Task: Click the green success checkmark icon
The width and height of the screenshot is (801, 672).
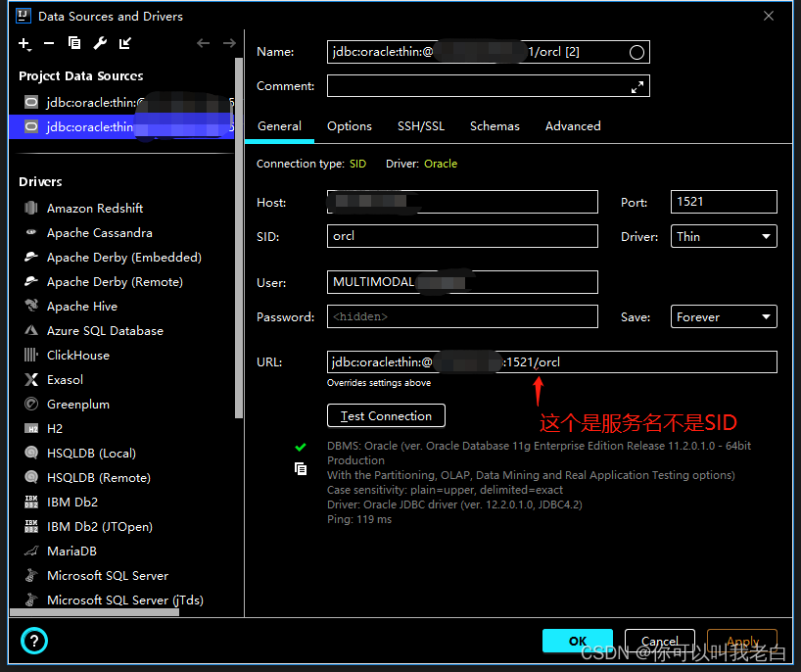Action: (x=301, y=447)
